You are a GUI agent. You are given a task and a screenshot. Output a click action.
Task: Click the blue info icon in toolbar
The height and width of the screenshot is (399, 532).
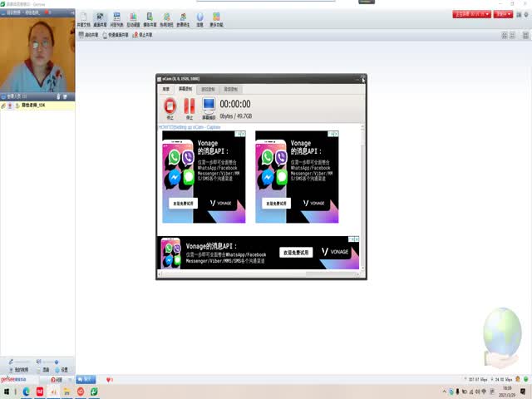point(199,18)
